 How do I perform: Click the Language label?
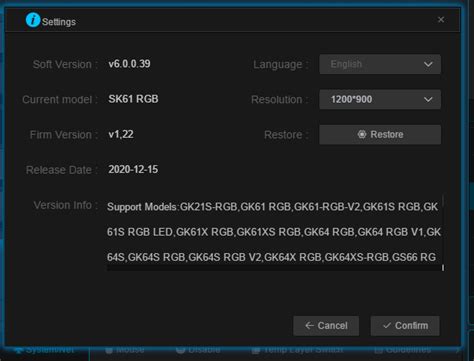pyautogui.click(x=281, y=65)
